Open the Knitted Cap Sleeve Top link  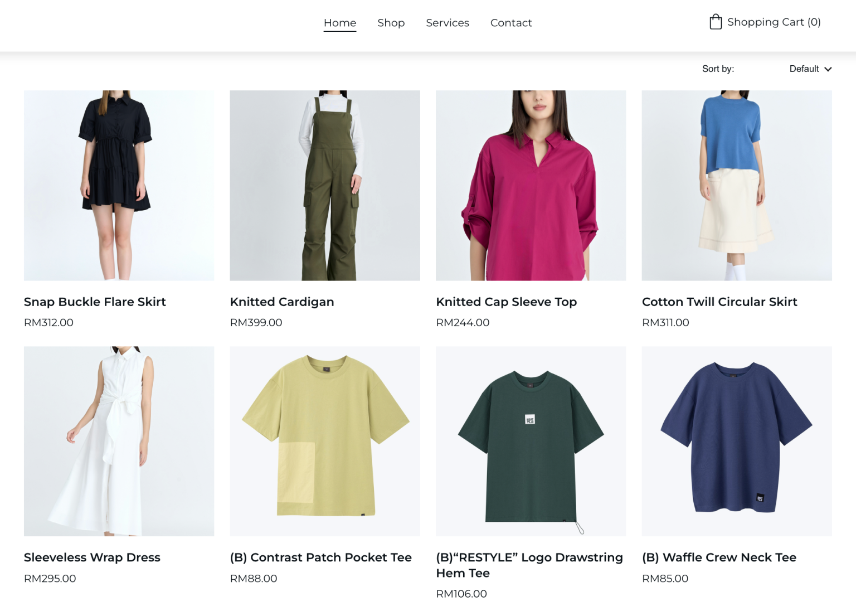[506, 302]
